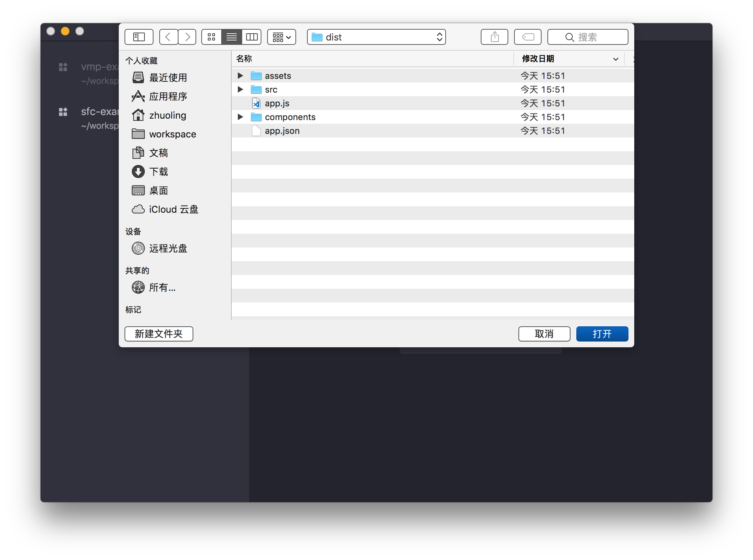
Task: Go forward to next folder
Action: coord(187,37)
